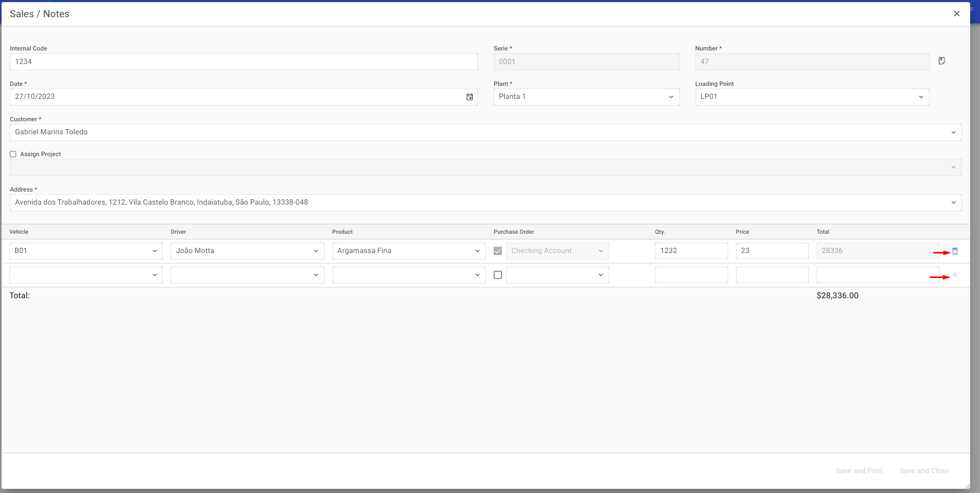Delete the B01 line item with trash icon
This screenshot has height=493, width=980.
coord(955,251)
